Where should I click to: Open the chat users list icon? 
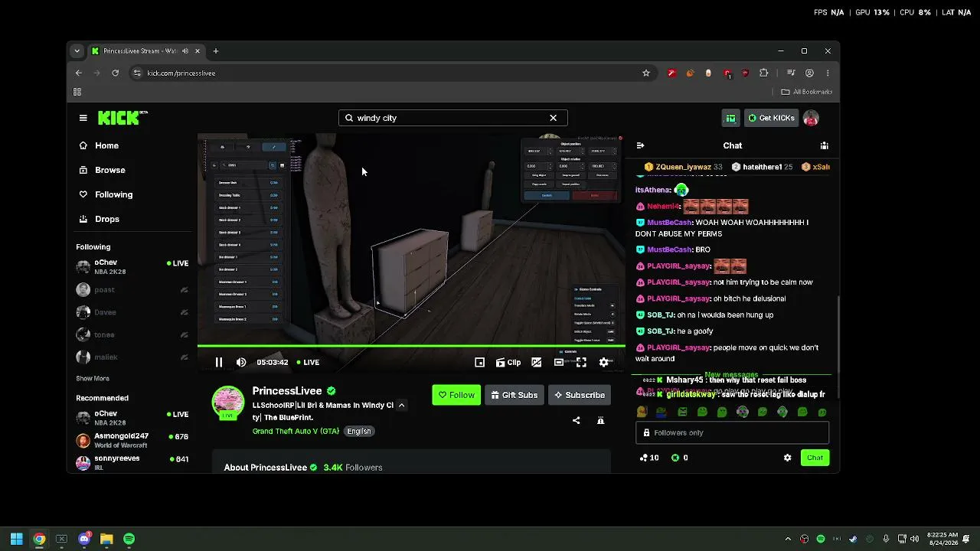pyautogui.click(x=824, y=145)
